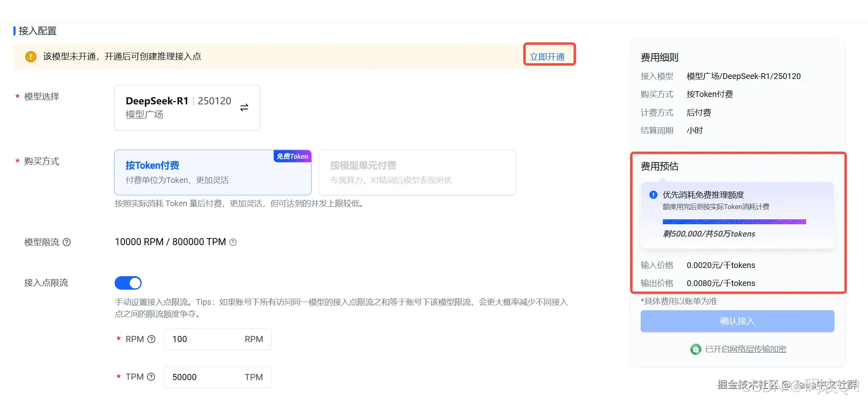
Task: Click 该模型未开通 warning message
Action: (x=122, y=56)
